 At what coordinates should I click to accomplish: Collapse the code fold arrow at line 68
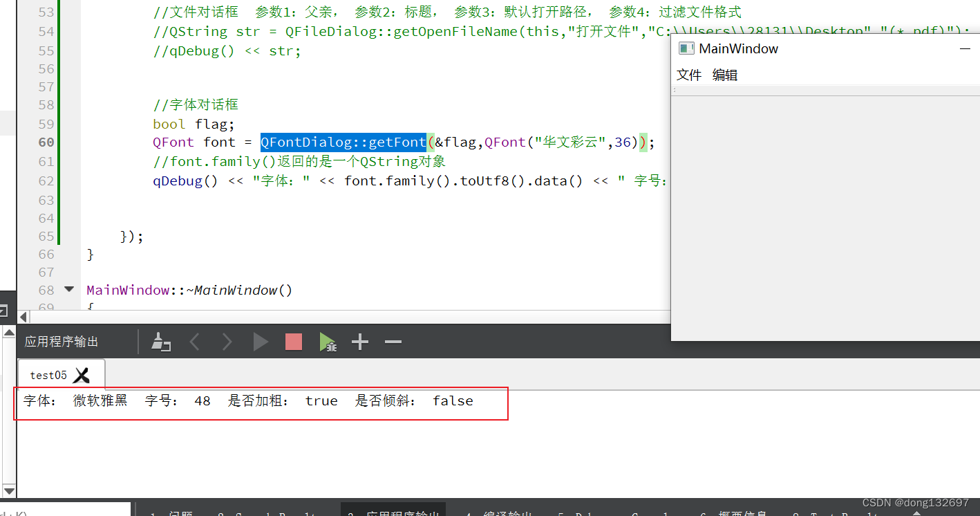68,290
